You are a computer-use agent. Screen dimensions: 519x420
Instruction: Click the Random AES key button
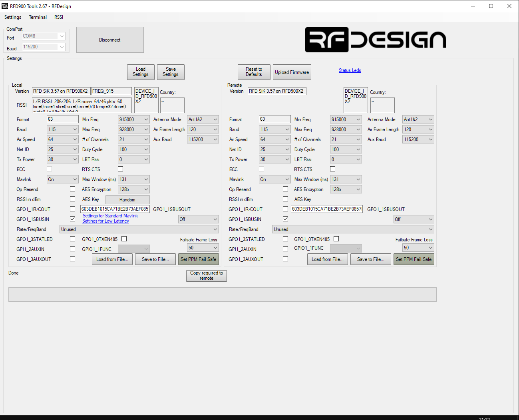tap(127, 200)
